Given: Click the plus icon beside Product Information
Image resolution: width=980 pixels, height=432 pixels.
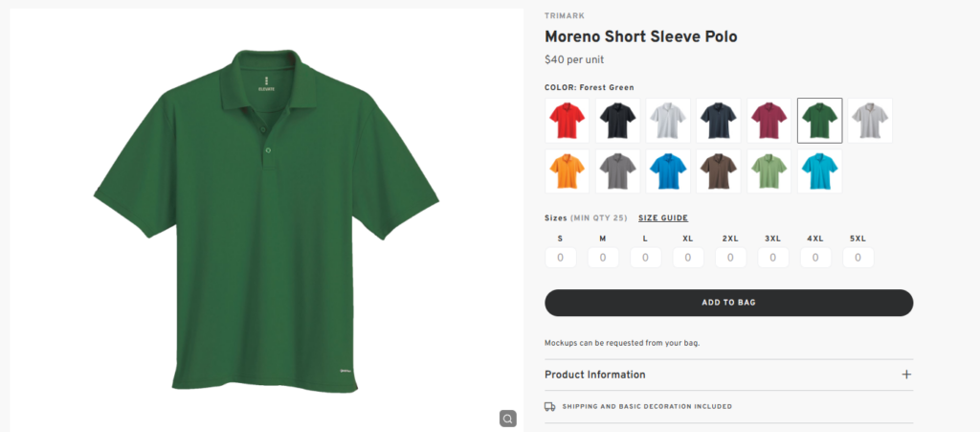Looking at the screenshot, I should [906, 375].
